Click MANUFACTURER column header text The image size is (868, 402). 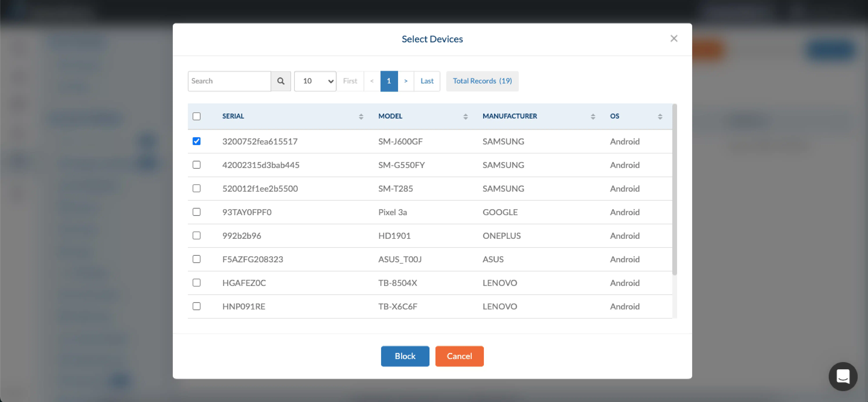point(510,116)
